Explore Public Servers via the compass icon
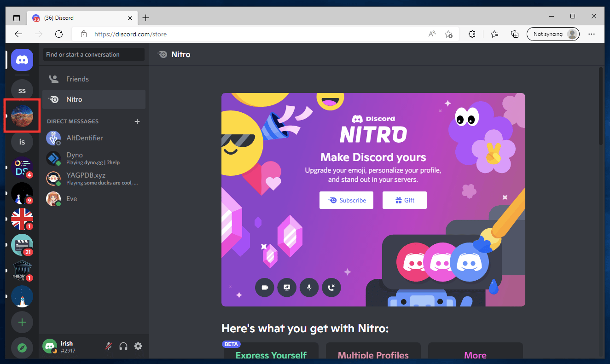 (x=22, y=347)
